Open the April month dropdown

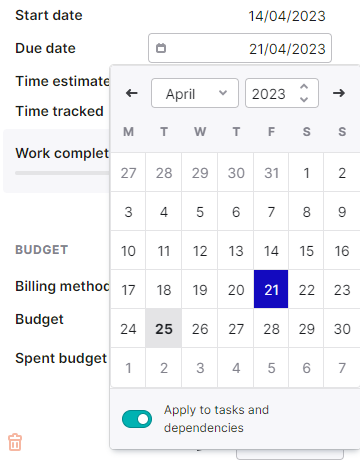[195, 93]
